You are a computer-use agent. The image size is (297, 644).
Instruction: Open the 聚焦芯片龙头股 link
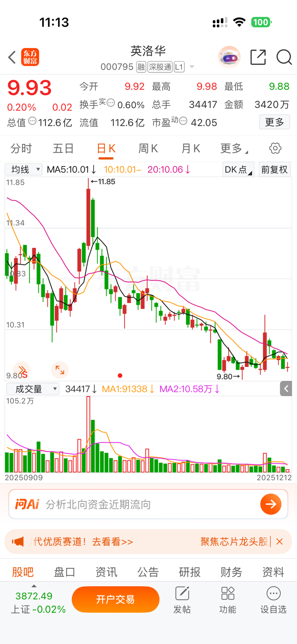[234, 542]
